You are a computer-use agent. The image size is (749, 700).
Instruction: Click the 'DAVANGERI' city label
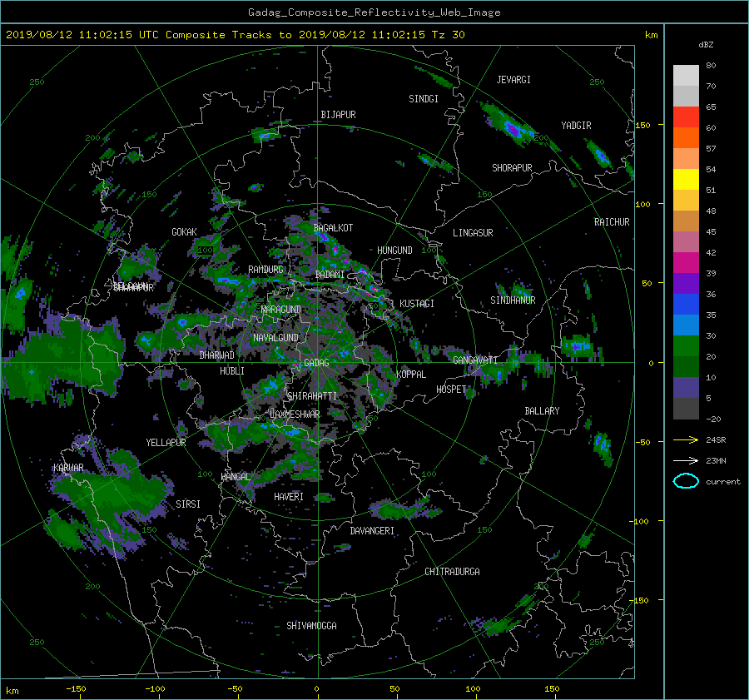pos(372,531)
